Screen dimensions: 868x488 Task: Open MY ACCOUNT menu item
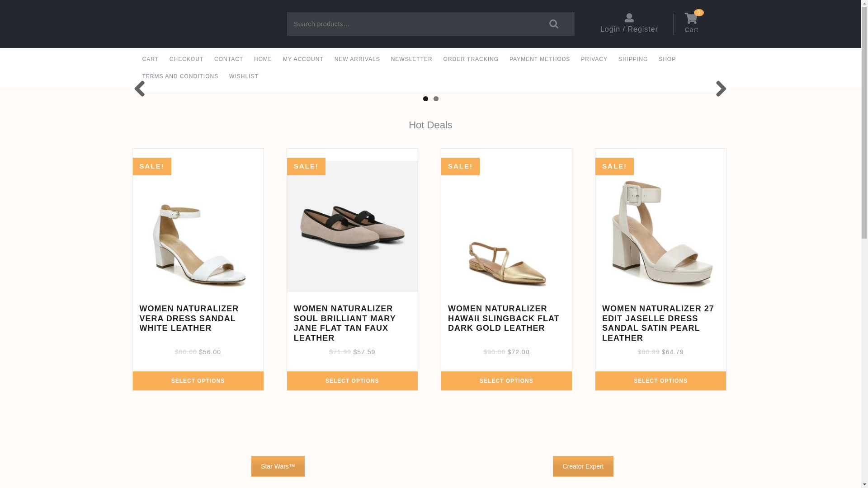point(303,59)
